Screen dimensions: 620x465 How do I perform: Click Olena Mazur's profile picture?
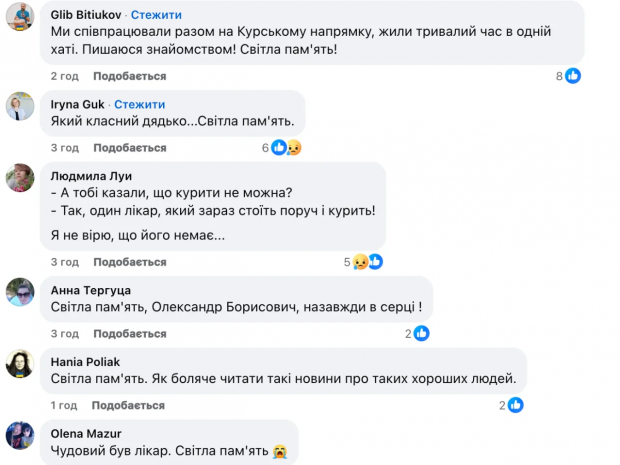20,436
